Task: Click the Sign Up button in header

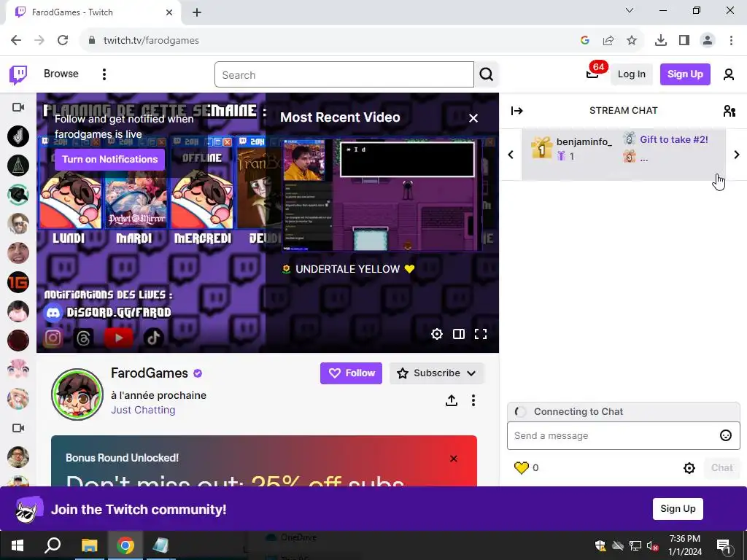Action: 685,74
